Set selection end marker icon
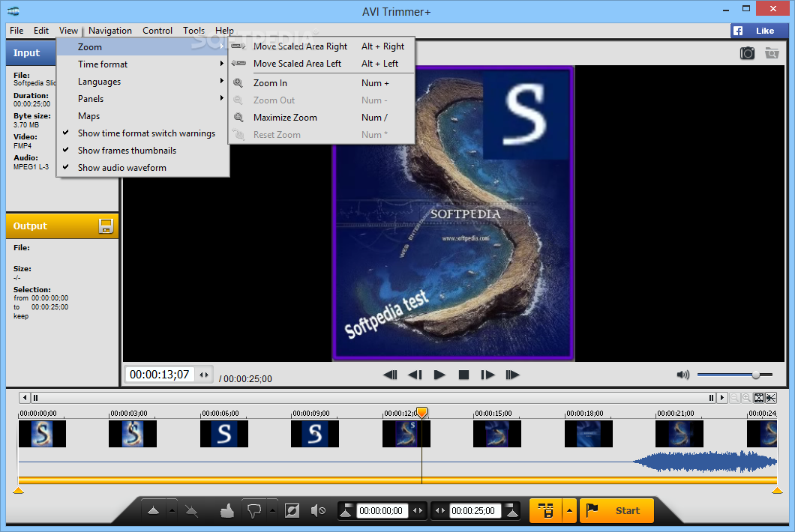 (512, 511)
